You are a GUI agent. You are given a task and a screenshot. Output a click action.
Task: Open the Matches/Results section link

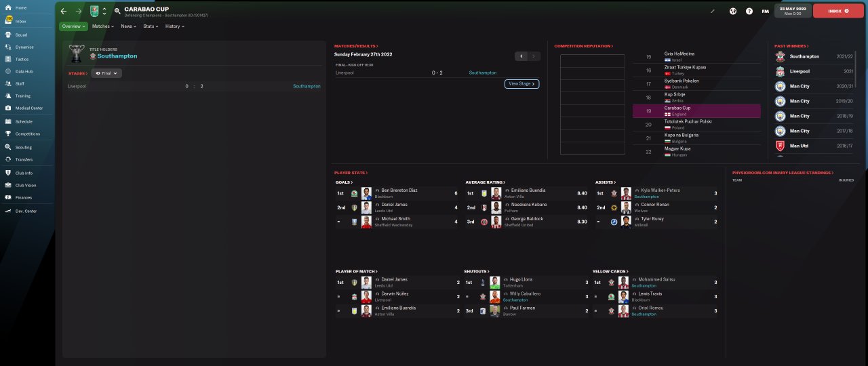point(356,46)
